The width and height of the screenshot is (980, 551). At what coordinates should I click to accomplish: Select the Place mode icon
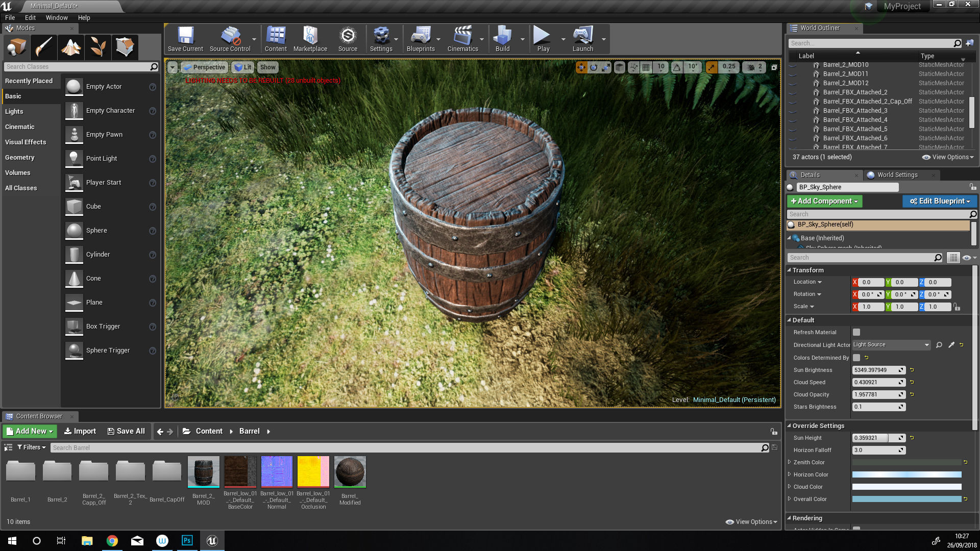coord(16,47)
